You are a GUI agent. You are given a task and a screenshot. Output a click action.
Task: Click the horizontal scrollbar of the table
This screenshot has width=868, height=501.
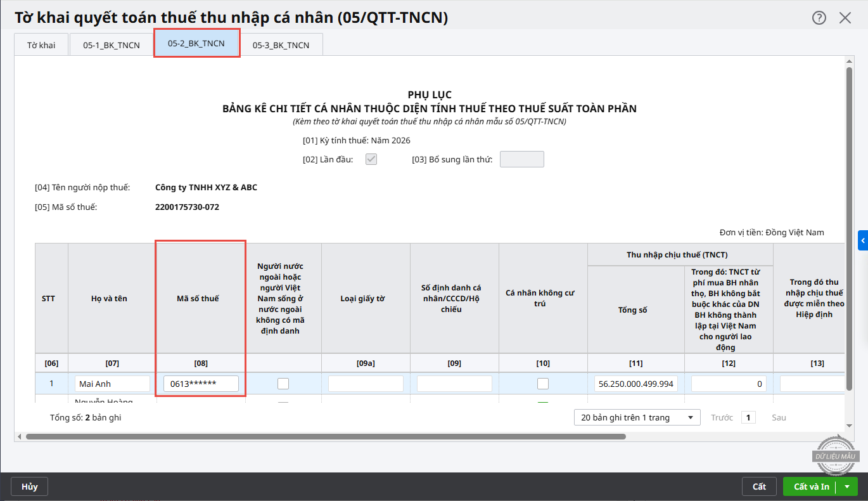pyautogui.click(x=325, y=436)
